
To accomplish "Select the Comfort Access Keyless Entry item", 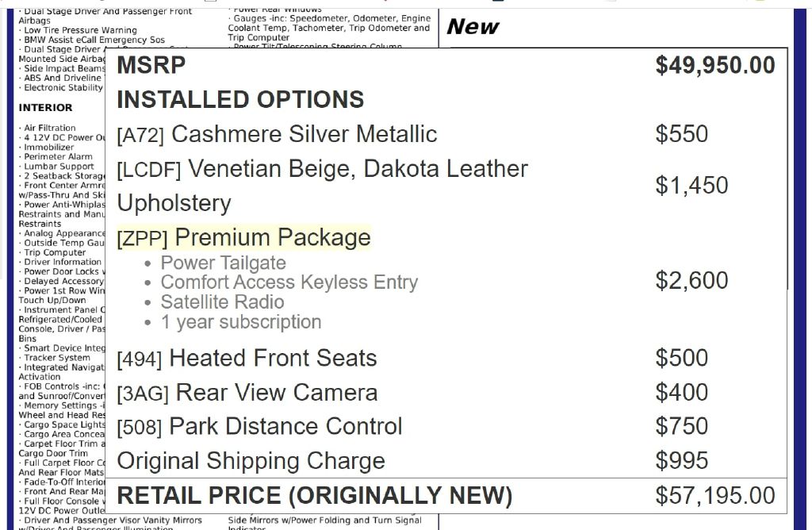I will click(289, 282).
